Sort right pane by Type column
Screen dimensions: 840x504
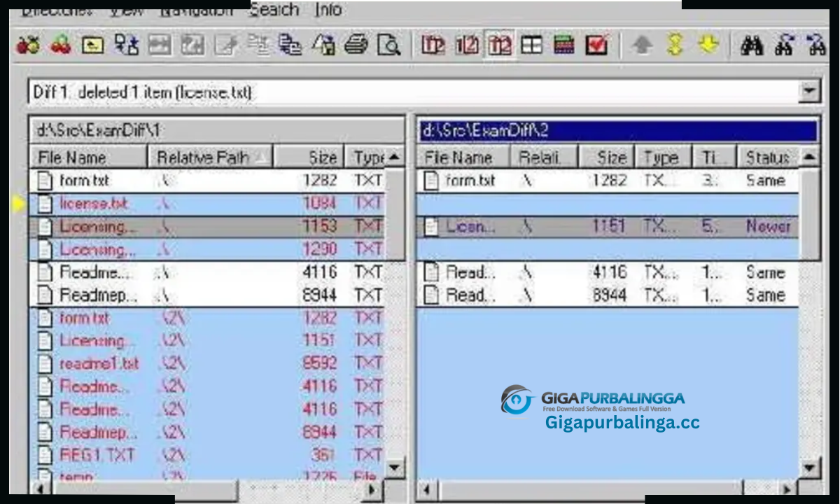point(663,157)
